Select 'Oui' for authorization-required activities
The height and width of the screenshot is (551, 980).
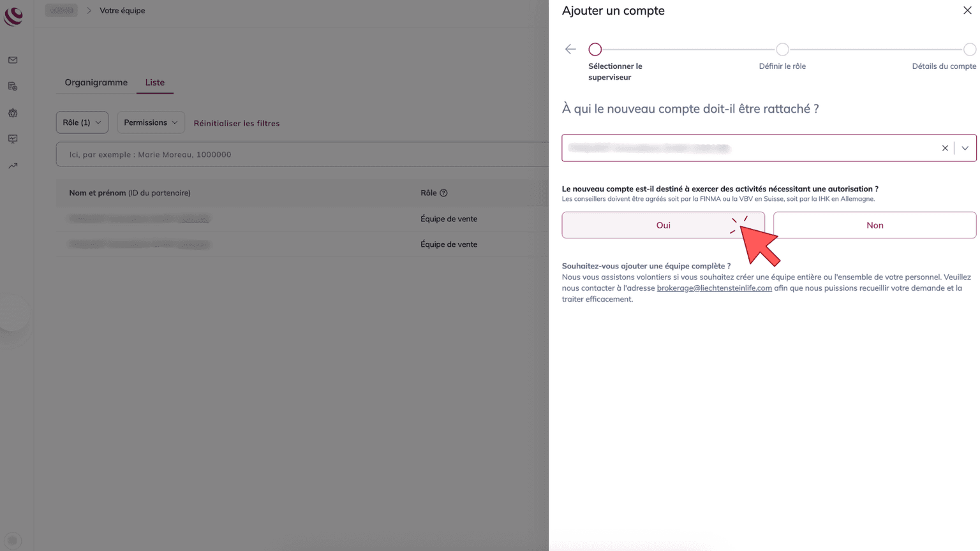pyautogui.click(x=663, y=225)
